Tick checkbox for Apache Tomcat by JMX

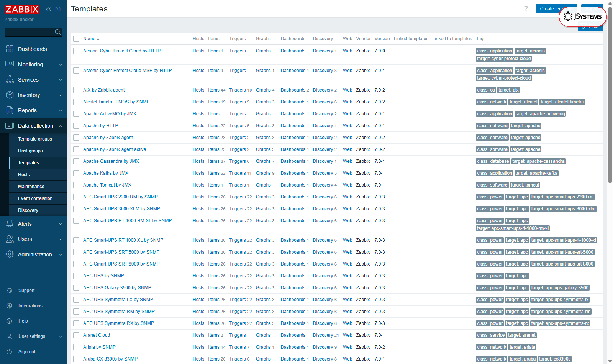pos(76,185)
